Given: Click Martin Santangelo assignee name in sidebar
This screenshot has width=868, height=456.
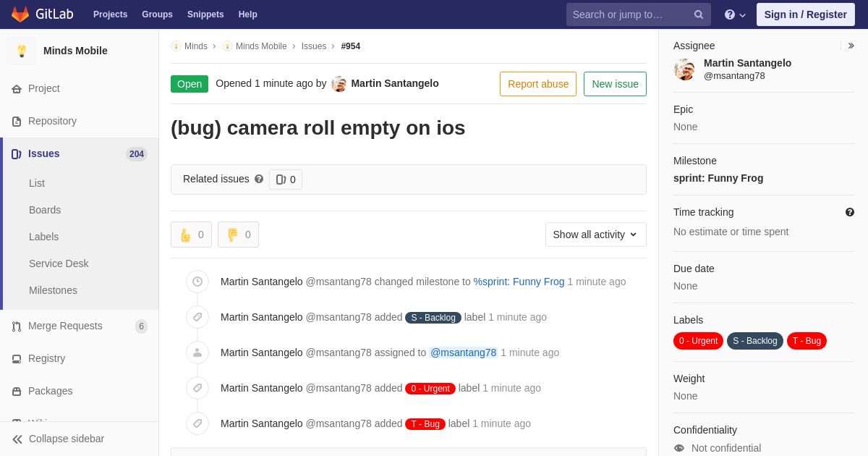Looking at the screenshot, I should 747,63.
